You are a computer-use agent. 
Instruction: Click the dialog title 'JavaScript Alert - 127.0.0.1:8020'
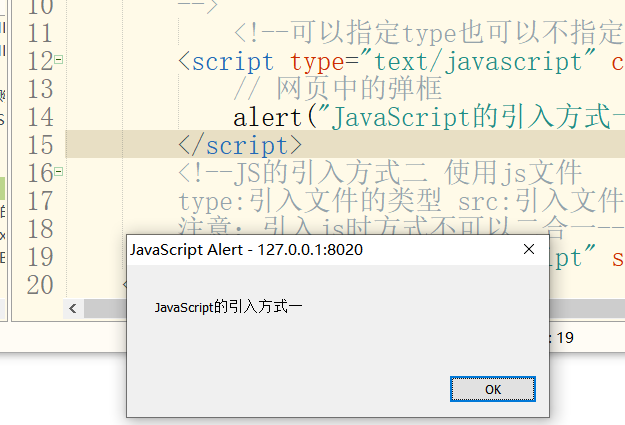point(246,250)
